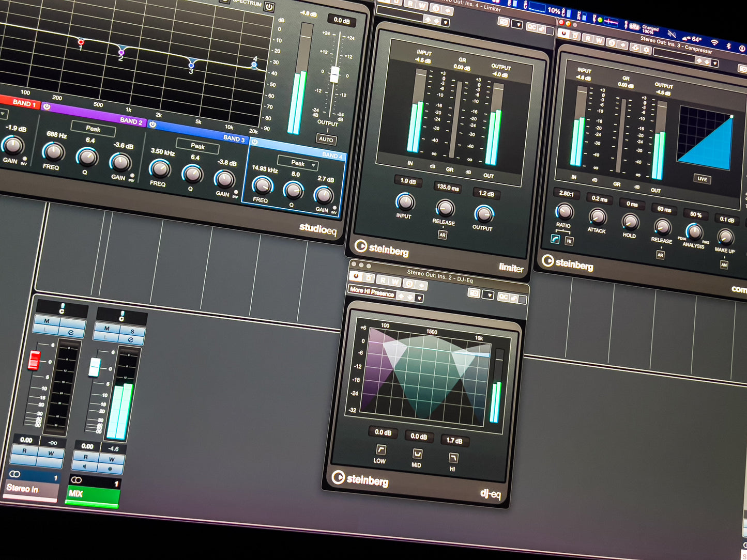Activate the MID band kill icon in DJ-EQ

(417, 454)
